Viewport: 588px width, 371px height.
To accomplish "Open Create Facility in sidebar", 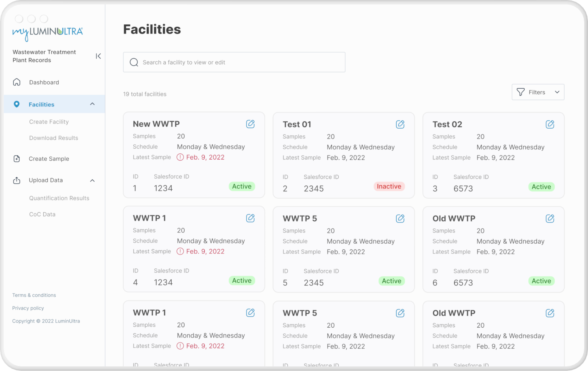I will pyautogui.click(x=49, y=122).
